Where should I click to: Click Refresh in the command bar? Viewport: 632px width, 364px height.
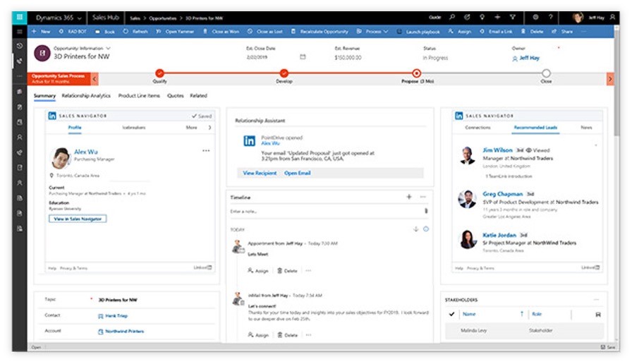(136, 32)
